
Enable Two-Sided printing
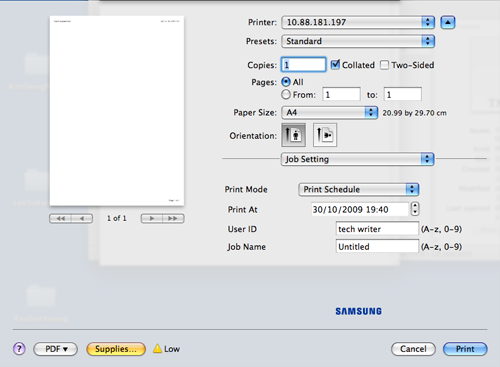point(384,65)
